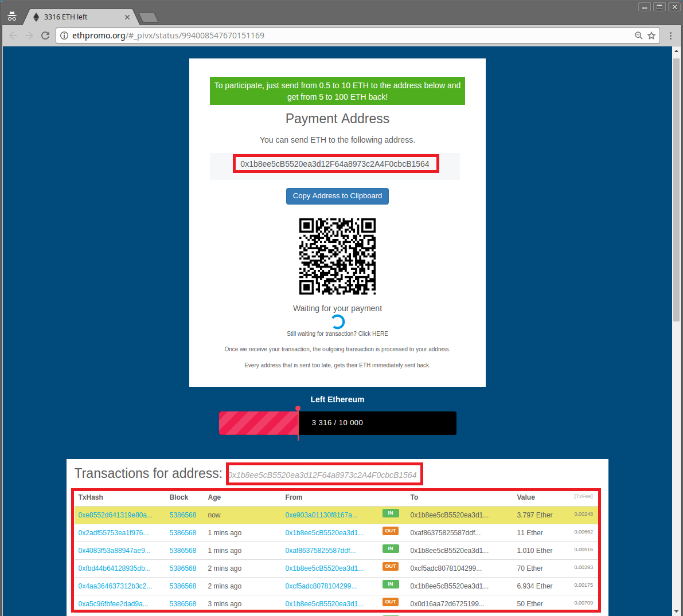Click the payment QR code
683x616 pixels.
coord(337,256)
